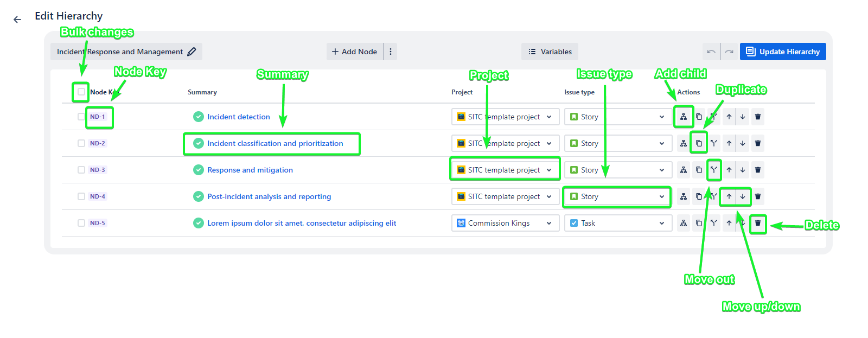Viewport: 868px width, 338px height.
Task: Toggle the select-all bulk changes checkbox
Action: (x=81, y=92)
